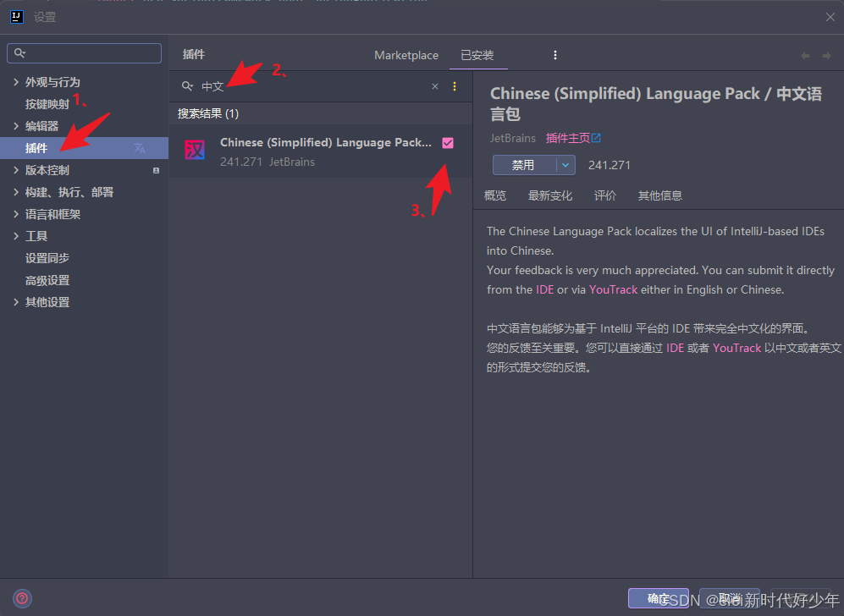Image resolution: width=844 pixels, height=616 pixels.
Task: Open the 插件主页 link
Action: pyautogui.click(x=568, y=138)
